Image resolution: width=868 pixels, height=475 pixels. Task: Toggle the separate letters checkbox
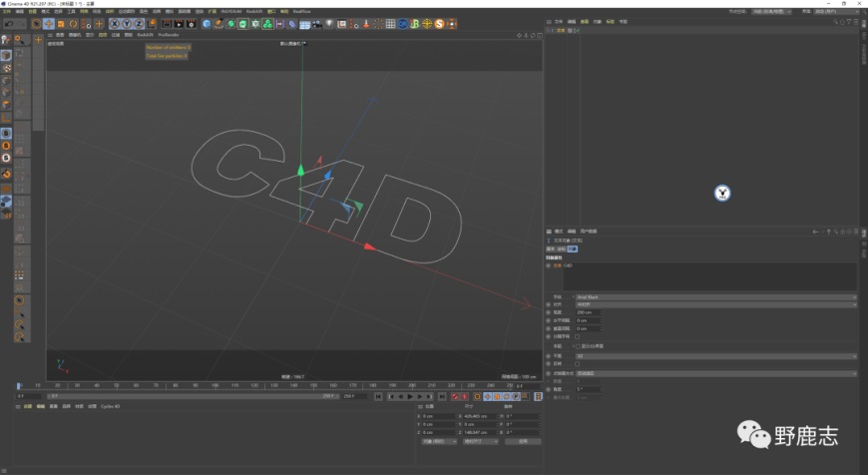(578, 336)
